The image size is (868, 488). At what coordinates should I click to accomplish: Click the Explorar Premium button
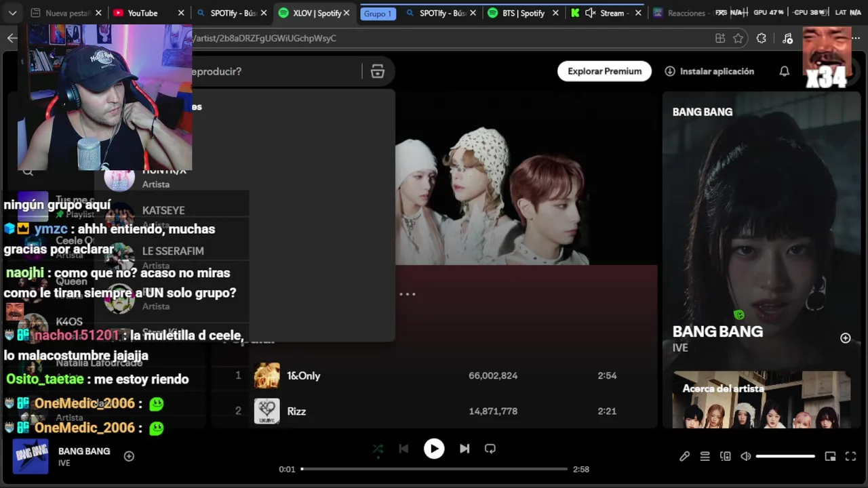pyautogui.click(x=604, y=71)
